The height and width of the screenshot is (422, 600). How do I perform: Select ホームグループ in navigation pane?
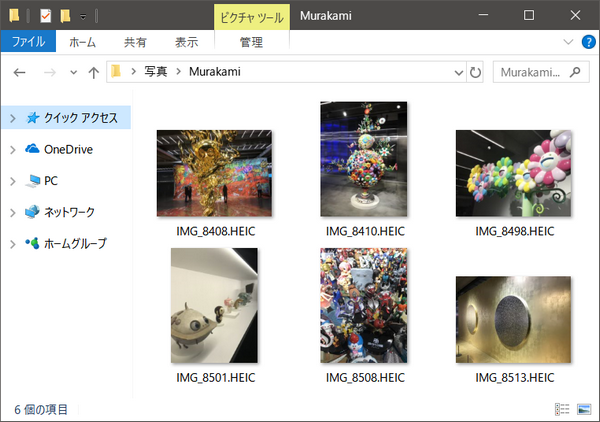(75, 243)
